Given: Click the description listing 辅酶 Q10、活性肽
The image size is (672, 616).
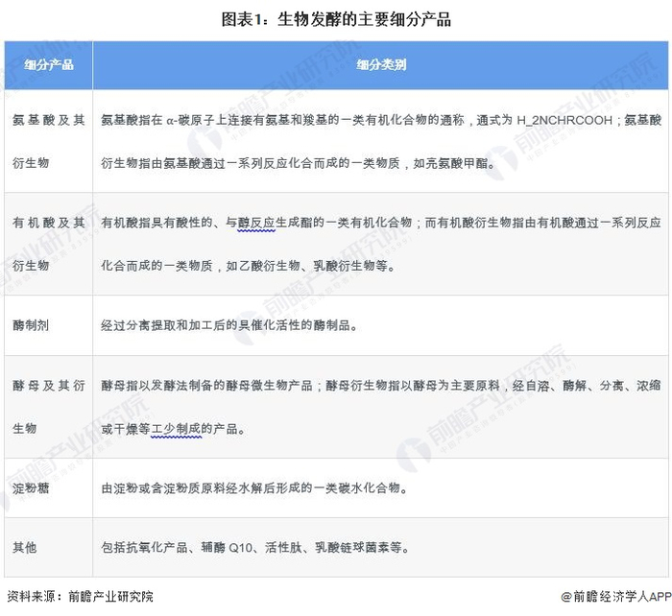Looking at the screenshot, I should click(x=255, y=548).
